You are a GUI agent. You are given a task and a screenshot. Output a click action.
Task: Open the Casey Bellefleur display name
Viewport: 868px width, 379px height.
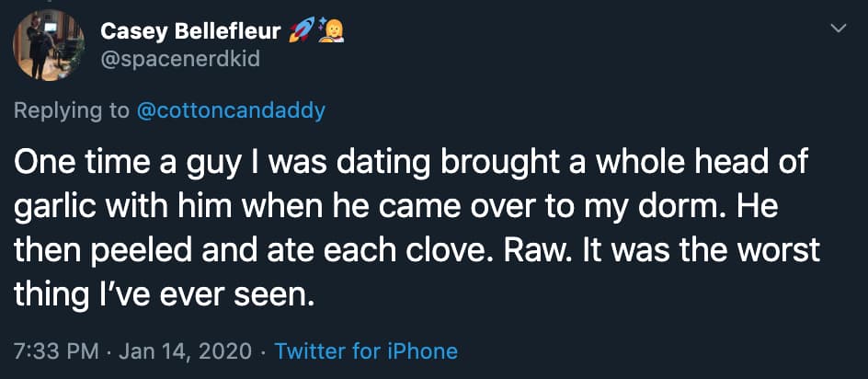point(190,31)
